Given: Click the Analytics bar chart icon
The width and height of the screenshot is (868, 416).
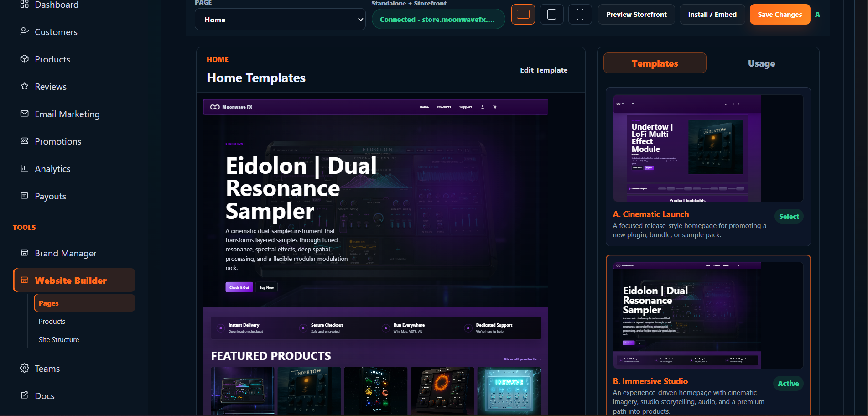Looking at the screenshot, I should click(25, 168).
